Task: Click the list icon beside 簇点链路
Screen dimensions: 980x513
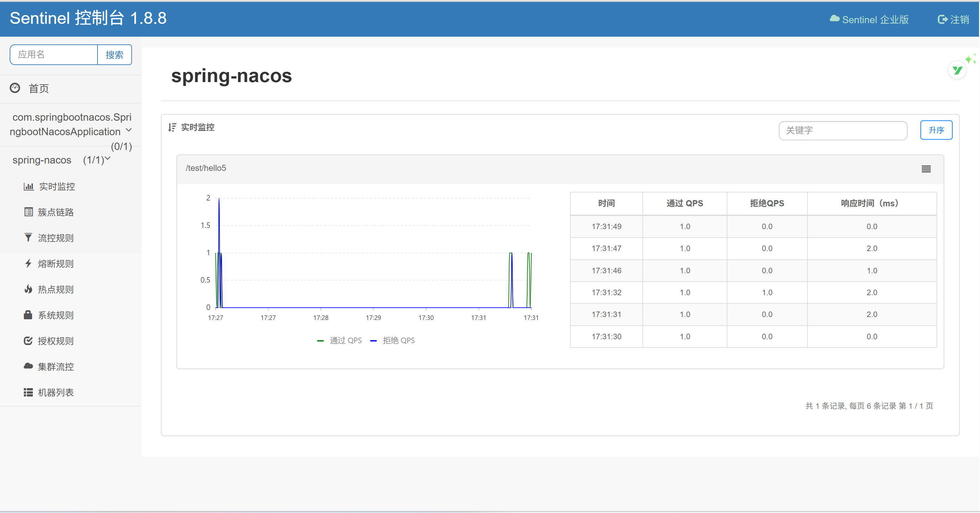Action: point(29,212)
